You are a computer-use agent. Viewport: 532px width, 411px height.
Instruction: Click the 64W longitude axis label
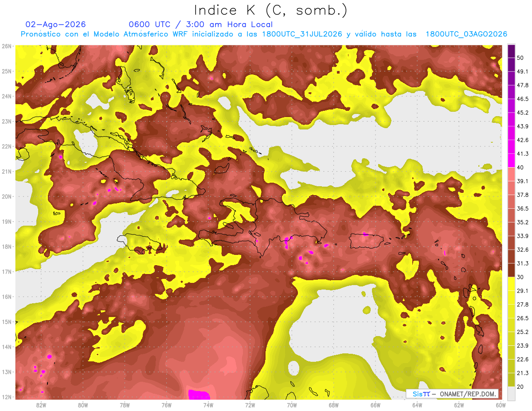click(x=417, y=405)
